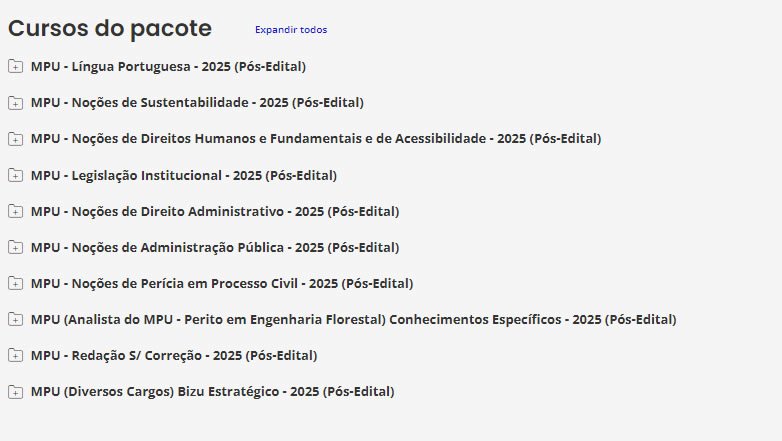
Task: Expand folder icon for Perícia em Processo Civil
Action: pyautogui.click(x=15, y=283)
